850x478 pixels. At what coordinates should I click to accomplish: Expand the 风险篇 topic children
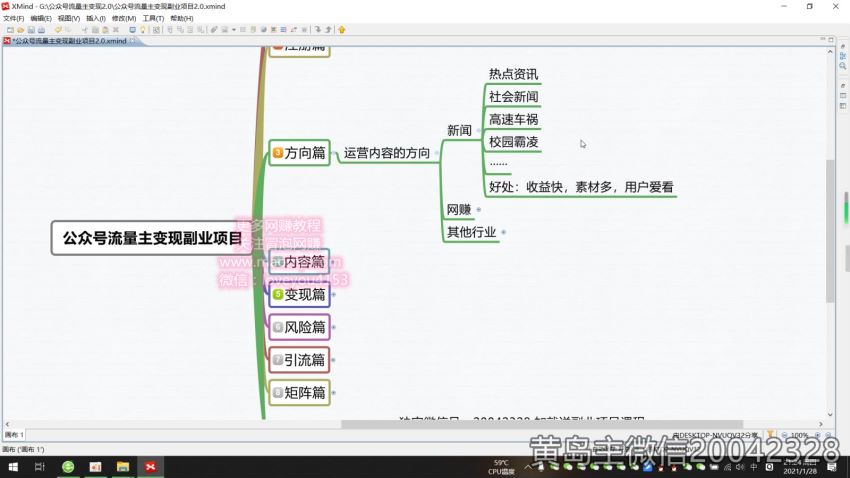coord(334,327)
